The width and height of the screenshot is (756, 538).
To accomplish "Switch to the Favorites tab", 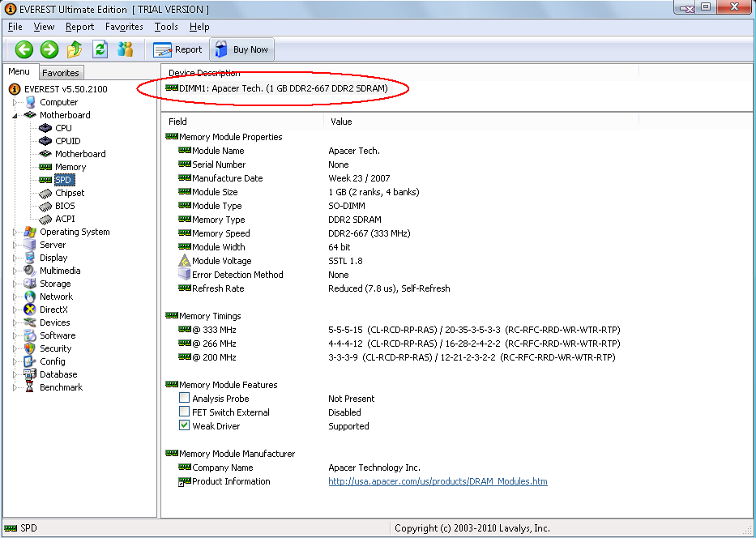I will pyautogui.click(x=61, y=73).
